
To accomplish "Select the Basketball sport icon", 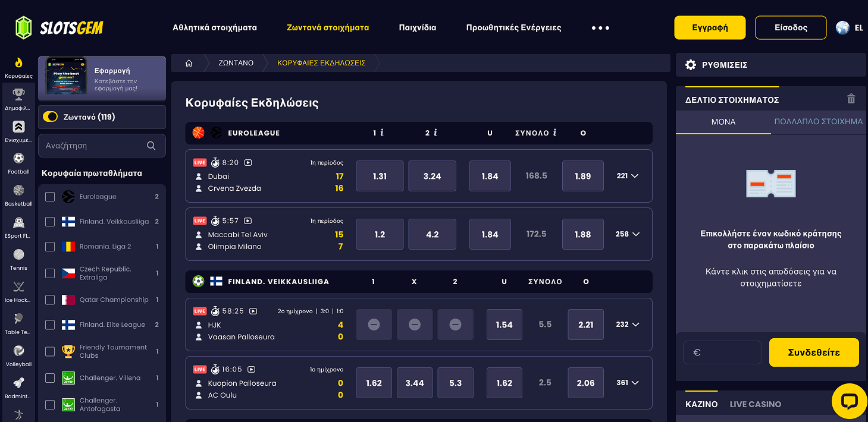I will pyautogui.click(x=18, y=191).
